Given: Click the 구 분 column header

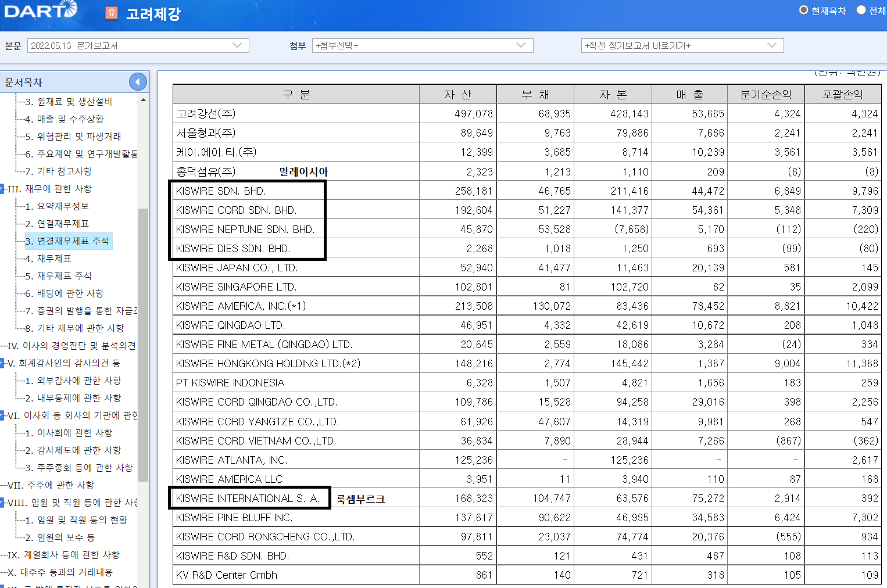Looking at the screenshot, I should 296,94.
